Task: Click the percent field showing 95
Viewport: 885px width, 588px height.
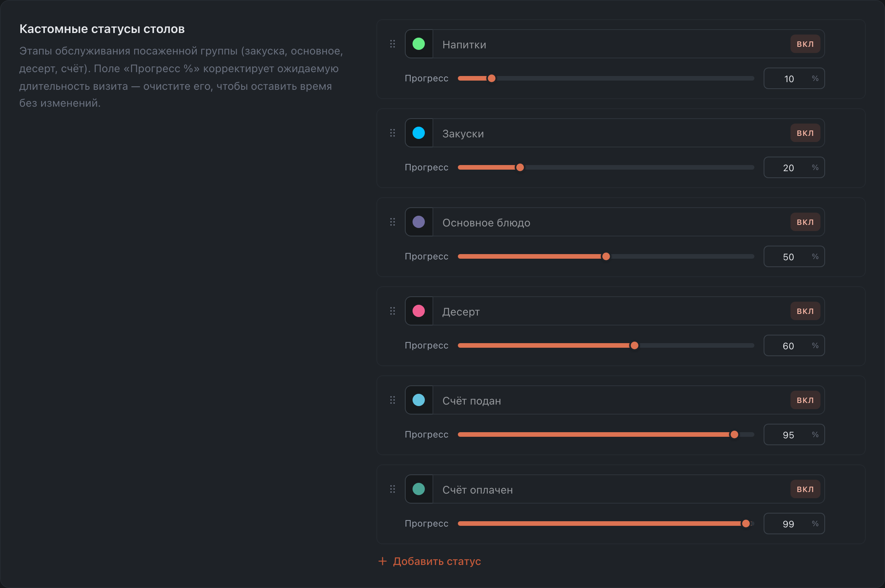Action: (794, 434)
